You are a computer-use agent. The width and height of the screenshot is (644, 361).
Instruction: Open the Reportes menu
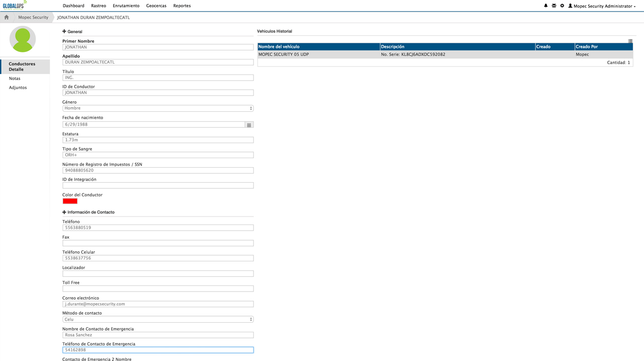tap(182, 6)
